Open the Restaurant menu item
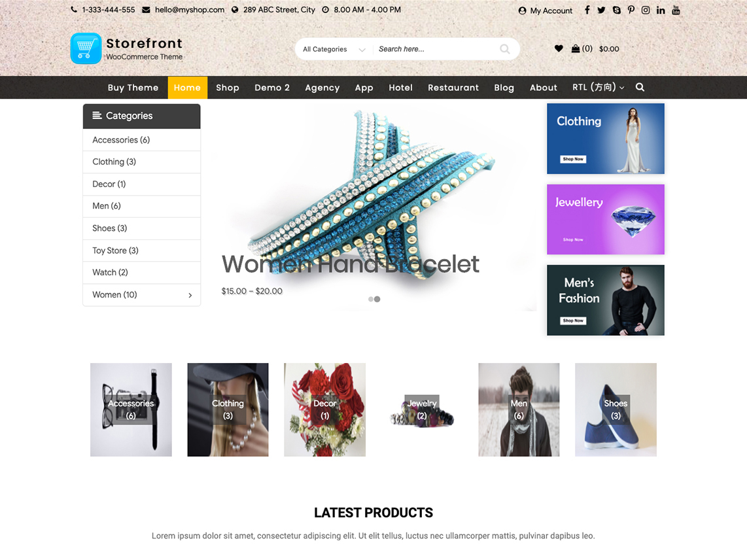Viewport: 747px width, 560px height. [x=453, y=88]
